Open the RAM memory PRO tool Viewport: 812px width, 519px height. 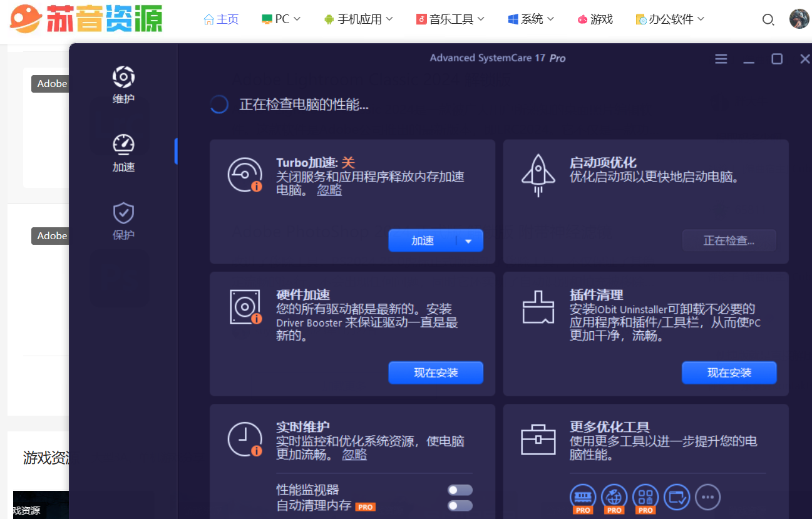click(583, 496)
